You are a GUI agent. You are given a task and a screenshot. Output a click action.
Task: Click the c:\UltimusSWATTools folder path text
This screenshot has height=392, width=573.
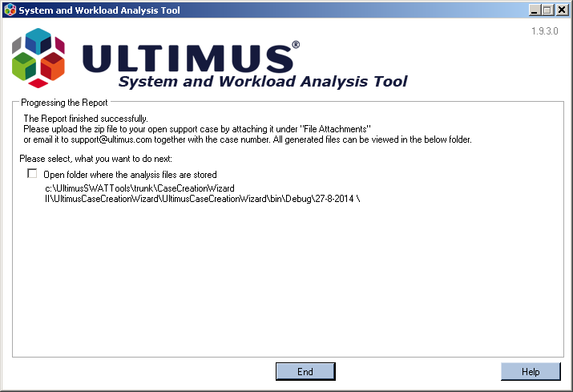[x=139, y=188]
